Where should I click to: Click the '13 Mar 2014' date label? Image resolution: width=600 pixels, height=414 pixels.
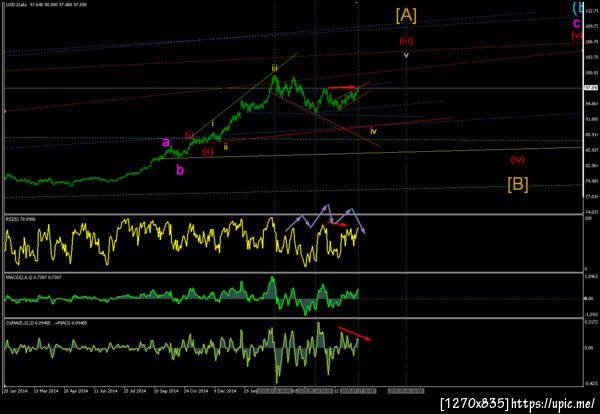point(46,391)
